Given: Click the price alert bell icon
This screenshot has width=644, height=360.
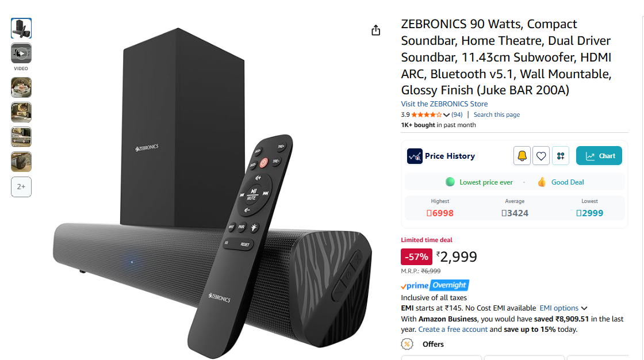Looking at the screenshot, I should (x=522, y=156).
